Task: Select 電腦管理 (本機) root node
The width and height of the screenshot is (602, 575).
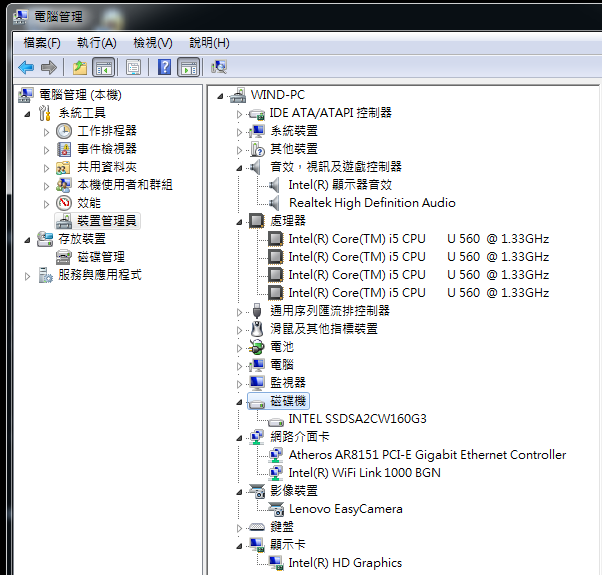Action: click(80, 95)
